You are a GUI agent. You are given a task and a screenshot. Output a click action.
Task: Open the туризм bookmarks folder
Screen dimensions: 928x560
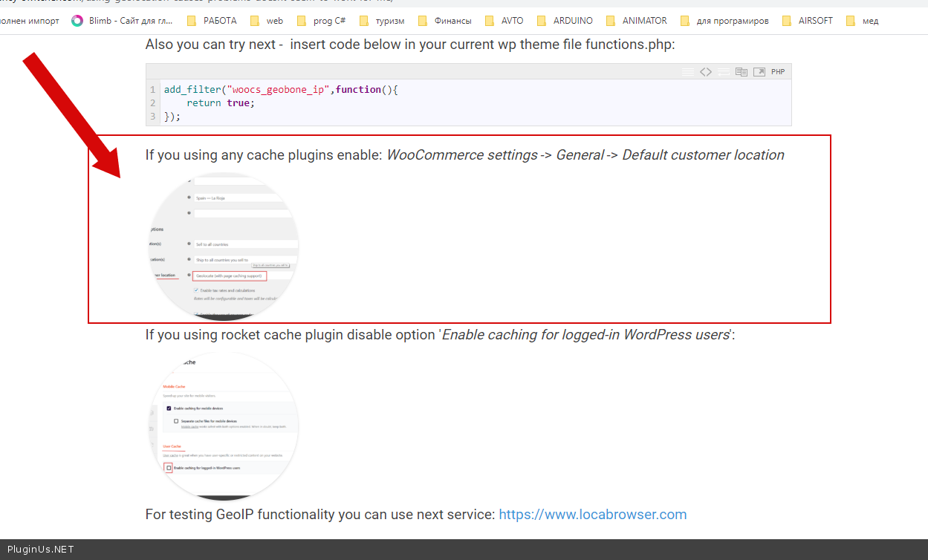pos(383,21)
